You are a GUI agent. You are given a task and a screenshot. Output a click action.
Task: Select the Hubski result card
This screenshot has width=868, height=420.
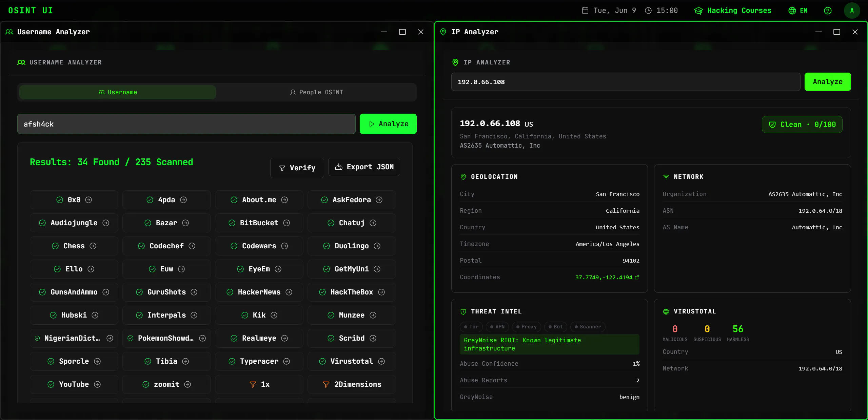(x=74, y=315)
